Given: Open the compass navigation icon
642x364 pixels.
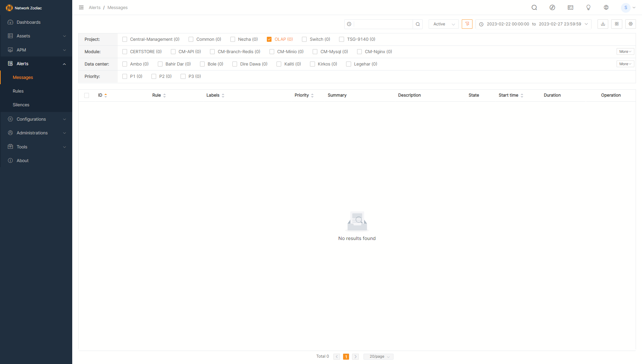Looking at the screenshot, I should click(552, 7).
